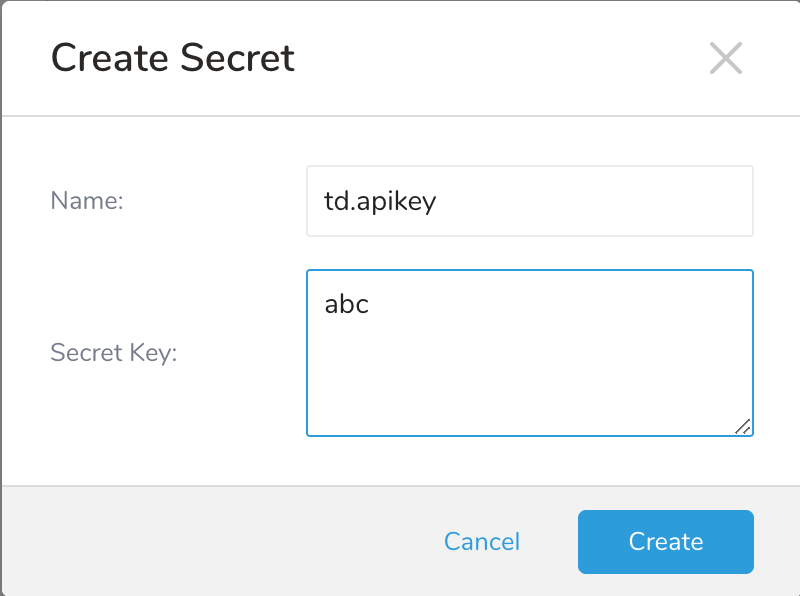Click the dialog header area

pos(400,58)
